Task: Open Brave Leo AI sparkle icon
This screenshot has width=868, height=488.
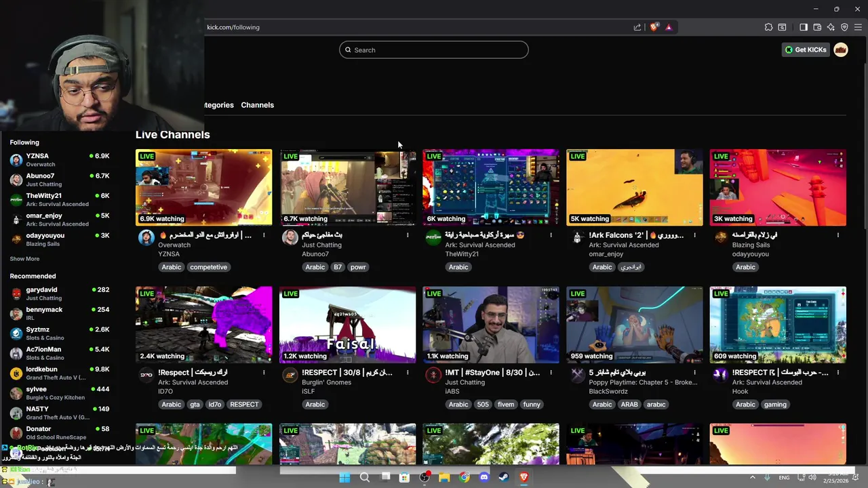Action: click(831, 27)
